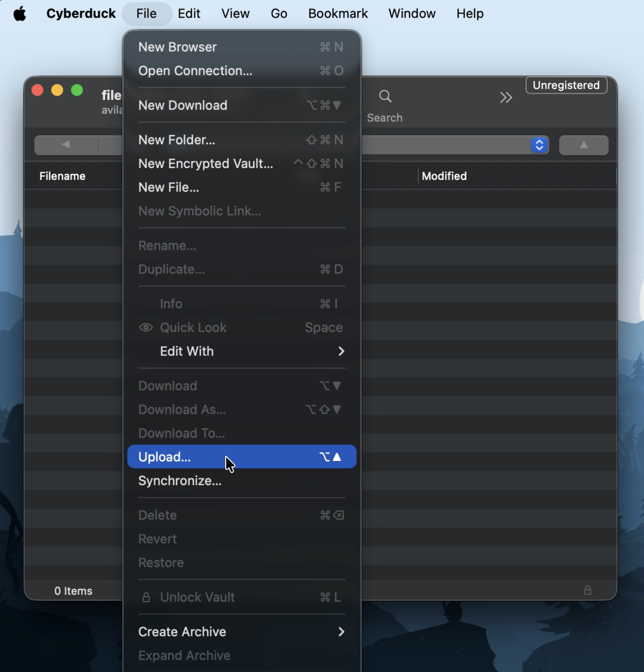This screenshot has width=644, height=672.
Task: Select Synchronize… menu item
Action: click(241, 481)
